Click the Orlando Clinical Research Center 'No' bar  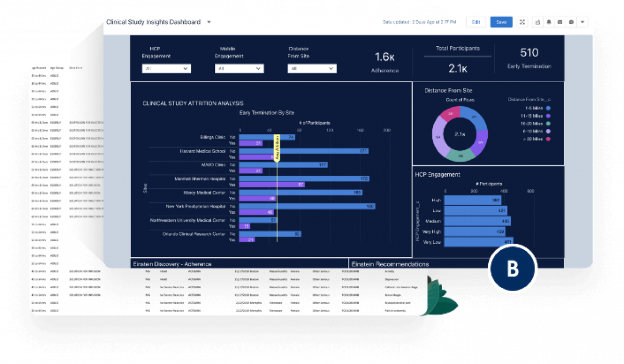[x=270, y=234]
